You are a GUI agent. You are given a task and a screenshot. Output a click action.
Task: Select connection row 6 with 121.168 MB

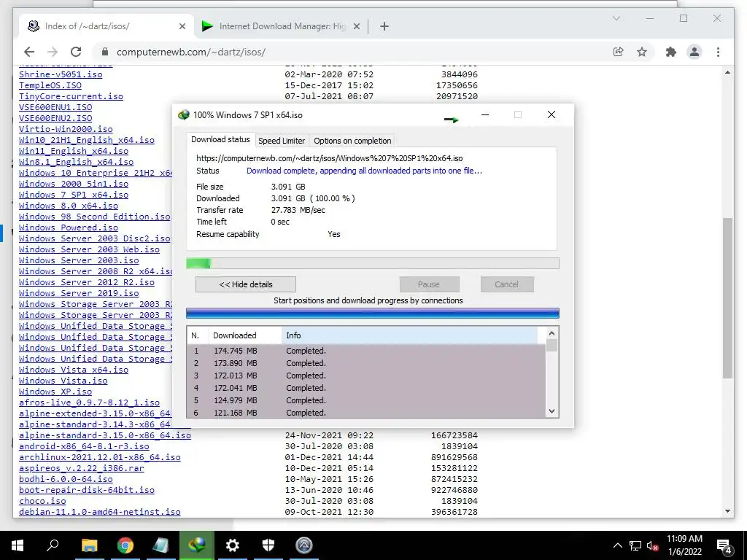pos(366,412)
